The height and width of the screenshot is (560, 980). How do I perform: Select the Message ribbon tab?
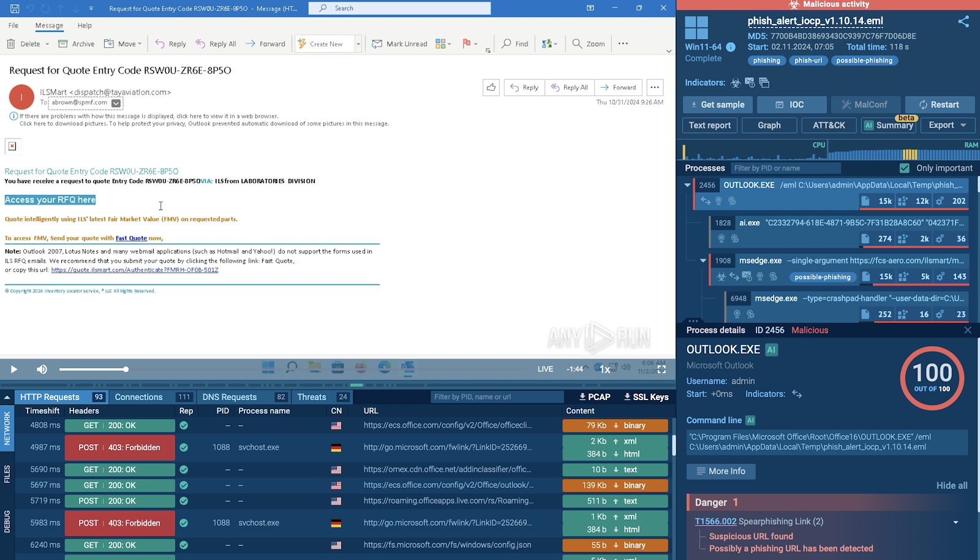pyautogui.click(x=49, y=25)
